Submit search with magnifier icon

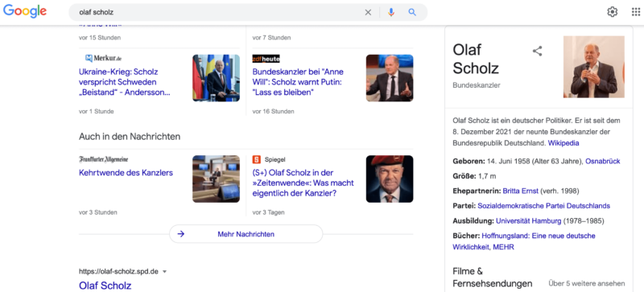[x=412, y=12]
